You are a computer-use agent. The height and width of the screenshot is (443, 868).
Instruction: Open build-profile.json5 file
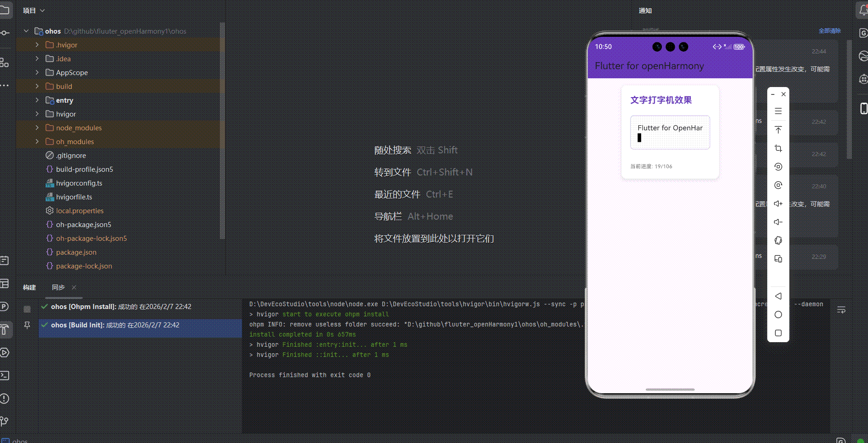(x=84, y=169)
